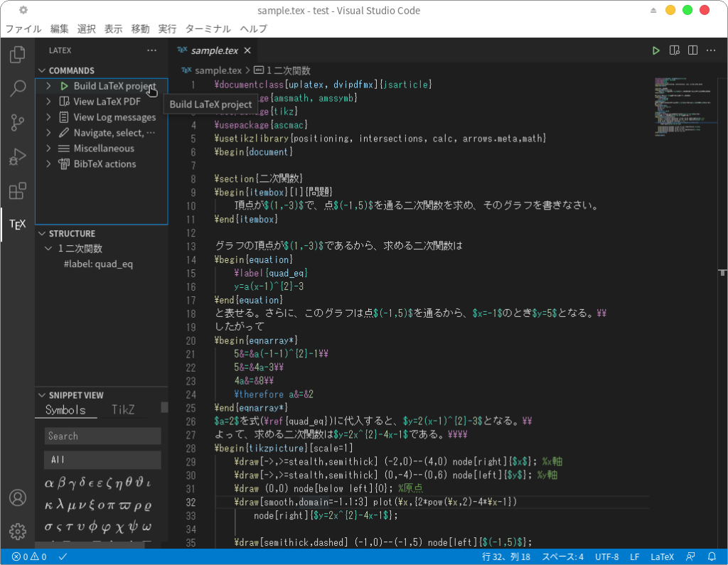Click the UTF-8 encoding in the status bar

click(606, 556)
